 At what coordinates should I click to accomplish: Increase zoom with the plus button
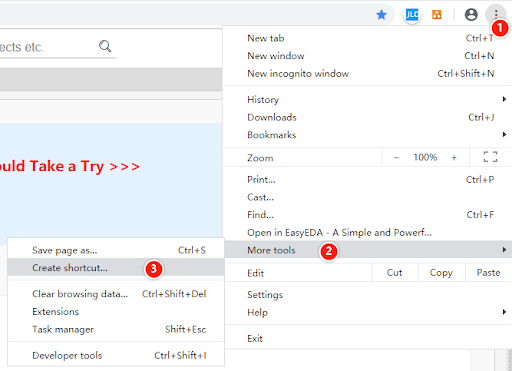click(x=454, y=157)
